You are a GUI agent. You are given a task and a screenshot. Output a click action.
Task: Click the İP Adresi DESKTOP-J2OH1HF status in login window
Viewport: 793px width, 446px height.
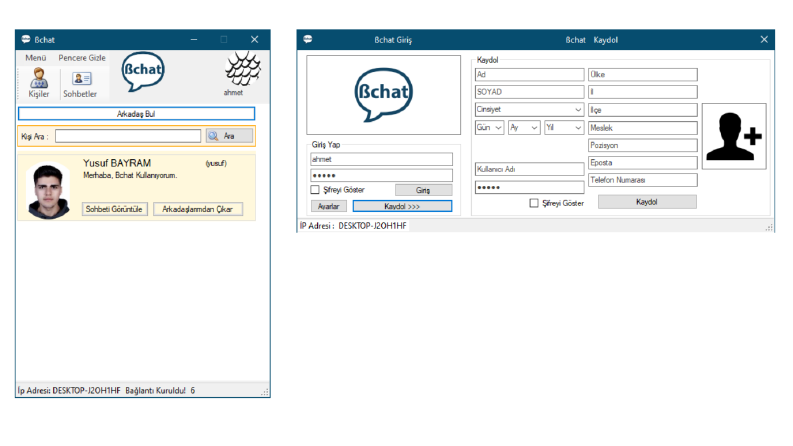point(353,226)
